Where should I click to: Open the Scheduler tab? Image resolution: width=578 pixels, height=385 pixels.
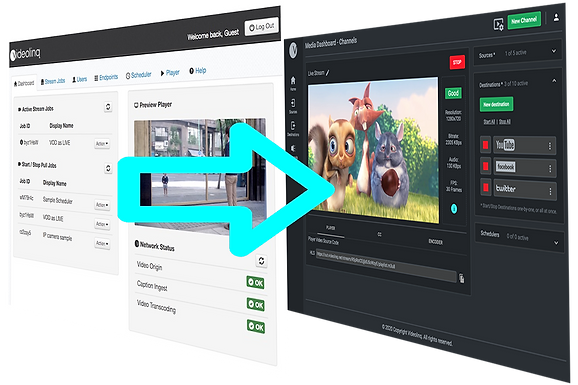pyautogui.click(x=139, y=75)
